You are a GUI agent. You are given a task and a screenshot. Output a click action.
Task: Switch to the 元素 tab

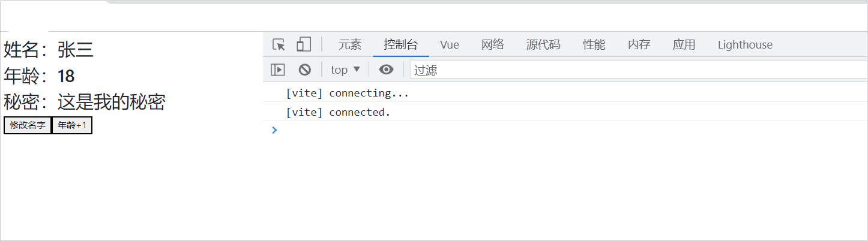[x=350, y=44]
